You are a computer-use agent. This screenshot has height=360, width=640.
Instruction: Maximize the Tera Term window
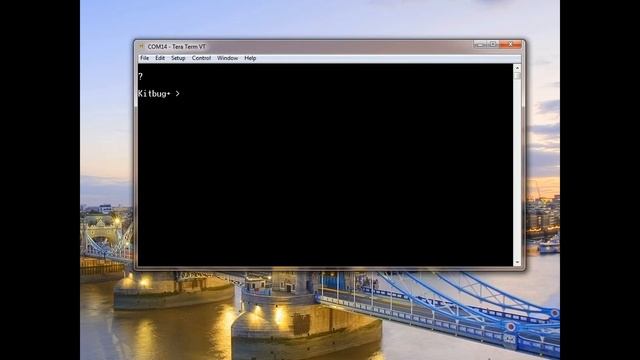(x=493, y=44)
